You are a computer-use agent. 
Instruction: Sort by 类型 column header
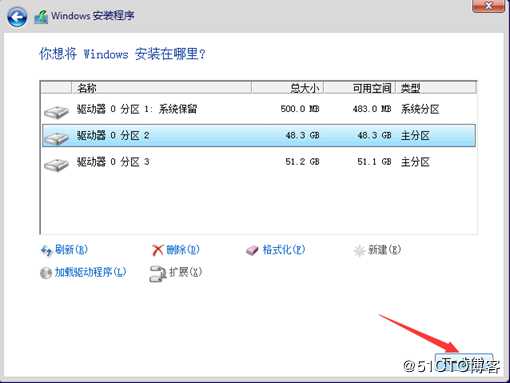pyautogui.click(x=436, y=88)
